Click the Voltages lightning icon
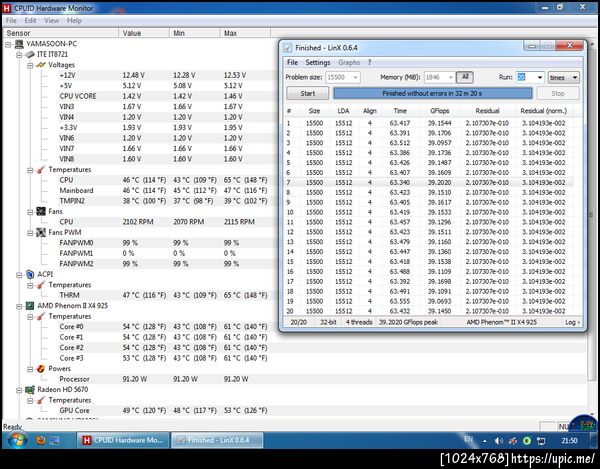The height and width of the screenshot is (469, 600). [x=41, y=65]
